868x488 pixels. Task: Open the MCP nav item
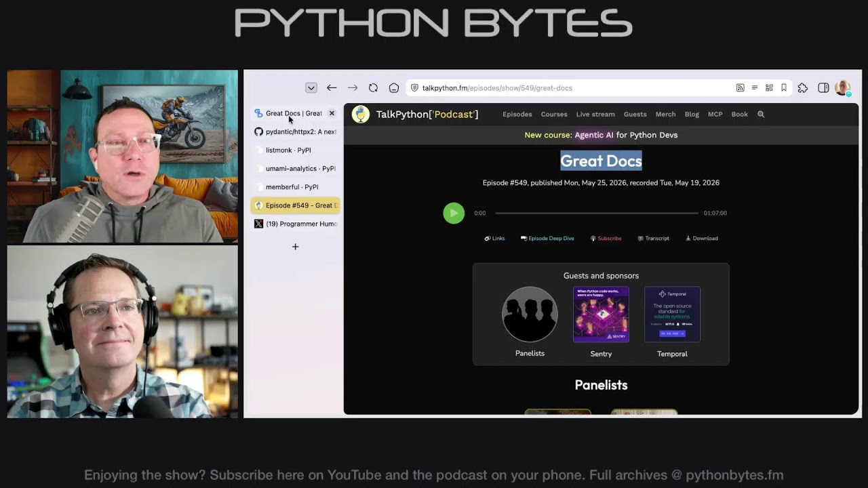tap(715, 115)
